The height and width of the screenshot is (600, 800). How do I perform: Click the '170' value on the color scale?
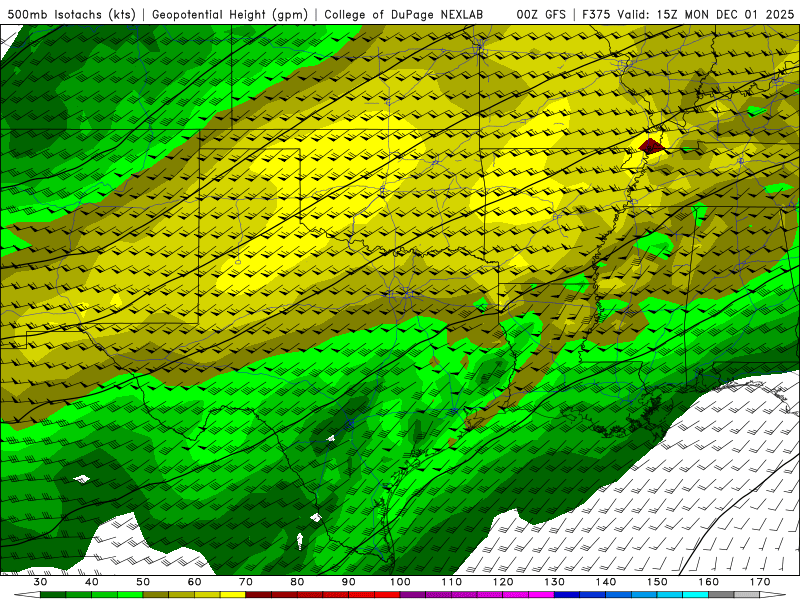(x=760, y=582)
